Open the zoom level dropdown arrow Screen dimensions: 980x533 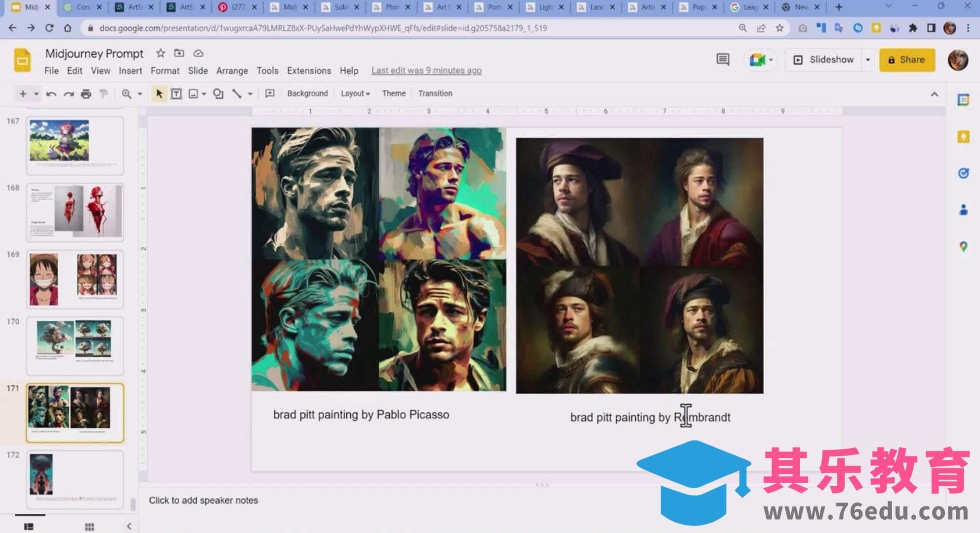tap(140, 93)
